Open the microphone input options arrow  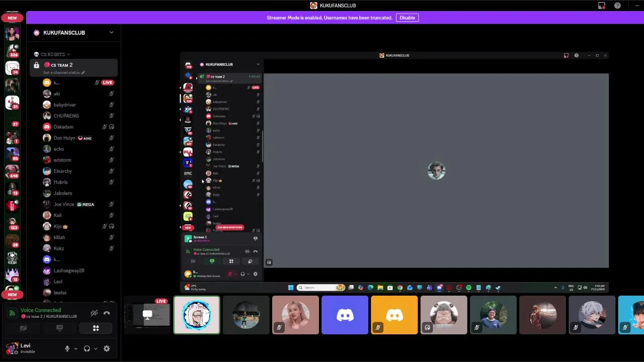pos(76,348)
